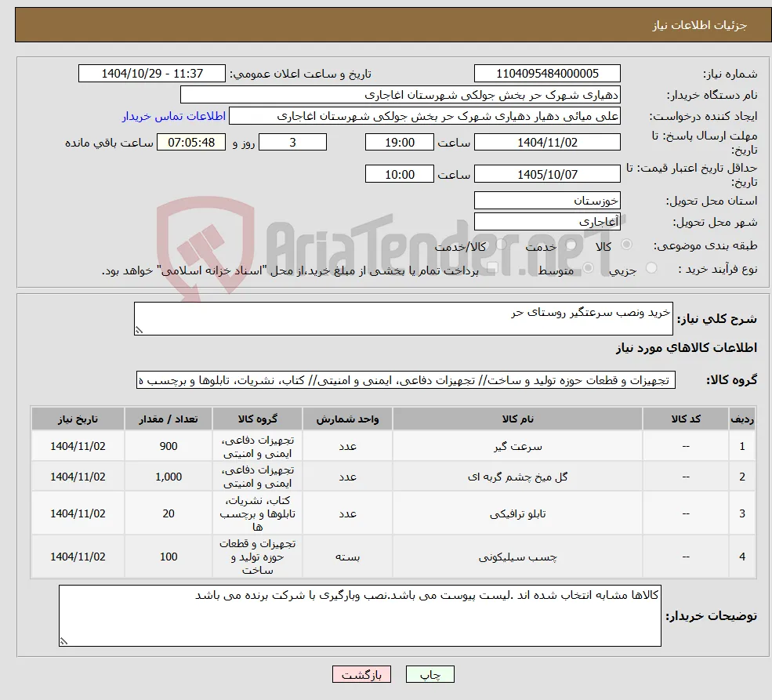Click the اطلاعات کالاهای مورد نیاز heading
The width and height of the screenshot is (772, 700).
687,348
